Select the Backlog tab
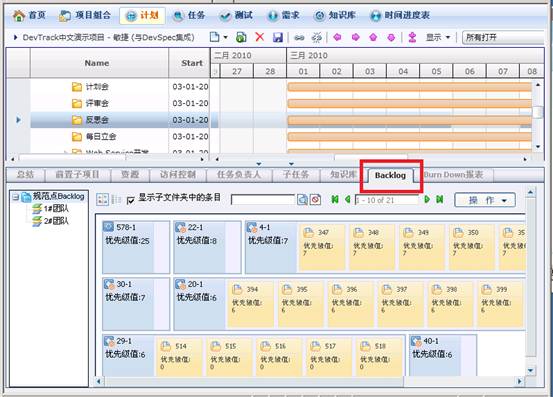The width and height of the screenshot is (553, 397). coord(390,175)
